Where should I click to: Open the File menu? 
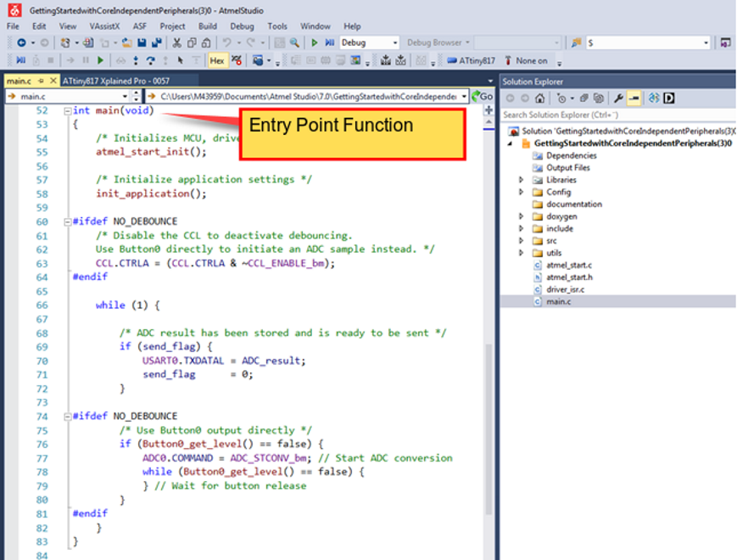14,26
